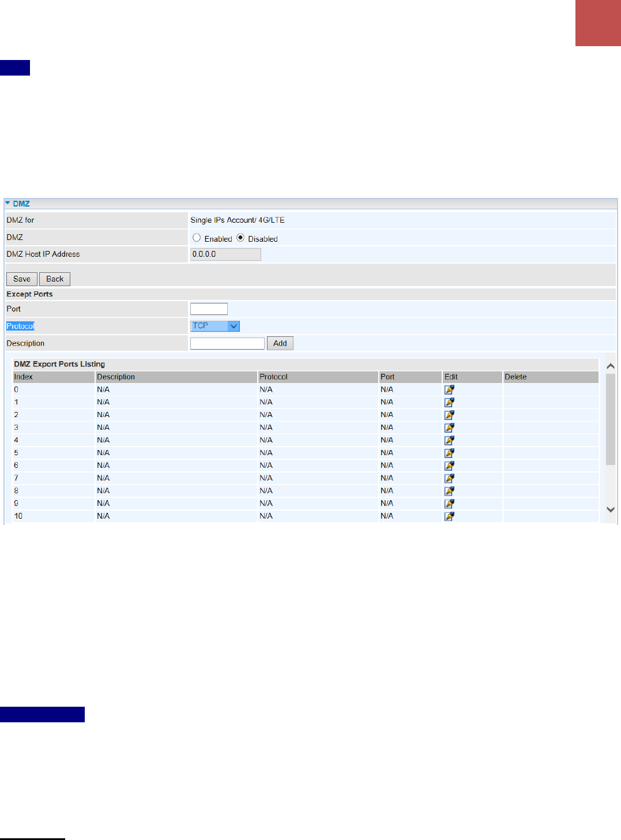Edit the export port entry at index 6
This screenshot has height=840, width=621.
click(449, 466)
